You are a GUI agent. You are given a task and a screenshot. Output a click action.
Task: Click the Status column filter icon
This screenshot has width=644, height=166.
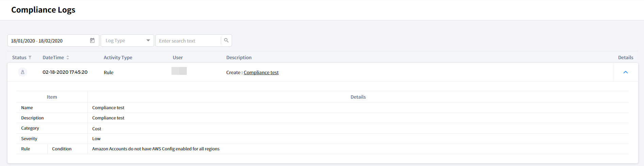pos(30,57)
